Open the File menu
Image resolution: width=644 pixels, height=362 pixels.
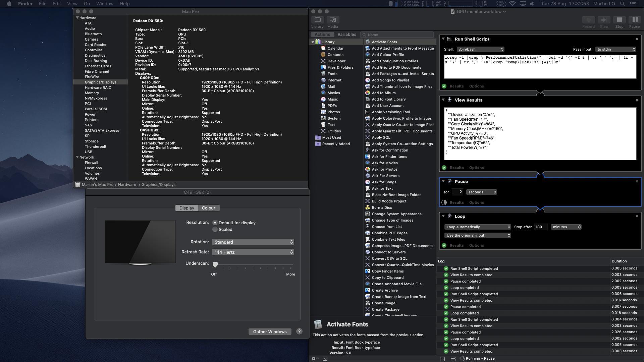[43, 4]
